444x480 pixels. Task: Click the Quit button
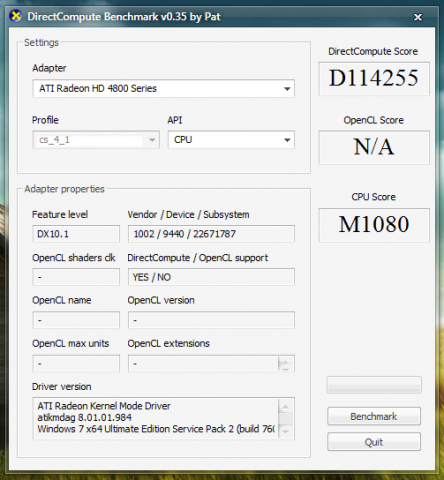[x=374, y=442]
